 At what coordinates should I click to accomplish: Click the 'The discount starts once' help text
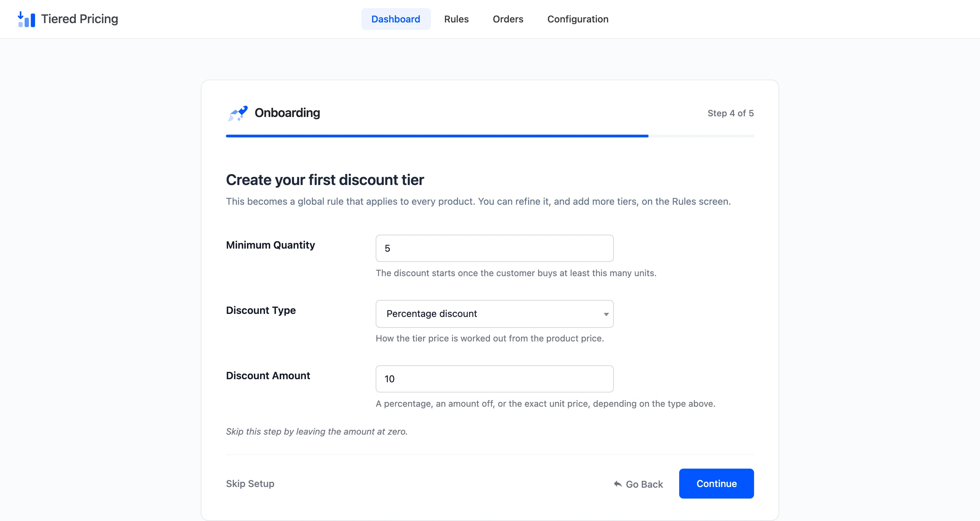(516, 273)
